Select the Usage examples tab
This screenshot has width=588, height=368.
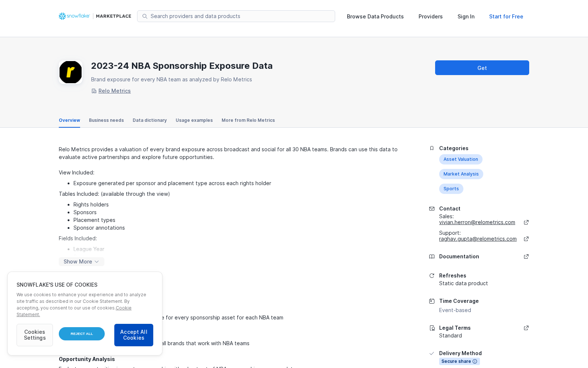194,120
